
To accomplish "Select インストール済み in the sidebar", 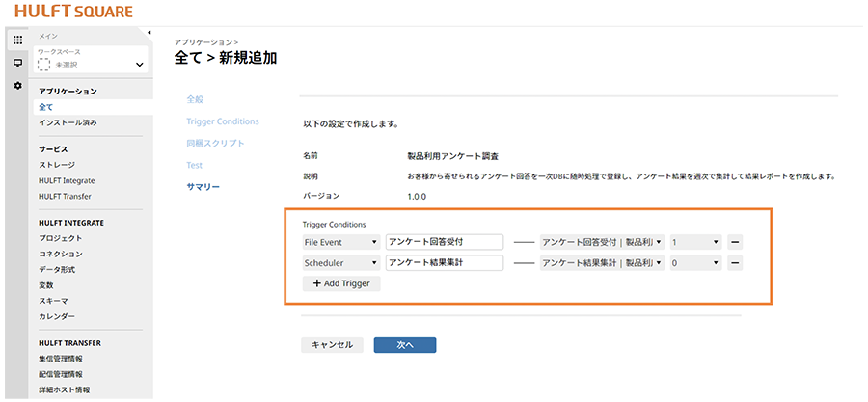I will [x=68, y=123].
